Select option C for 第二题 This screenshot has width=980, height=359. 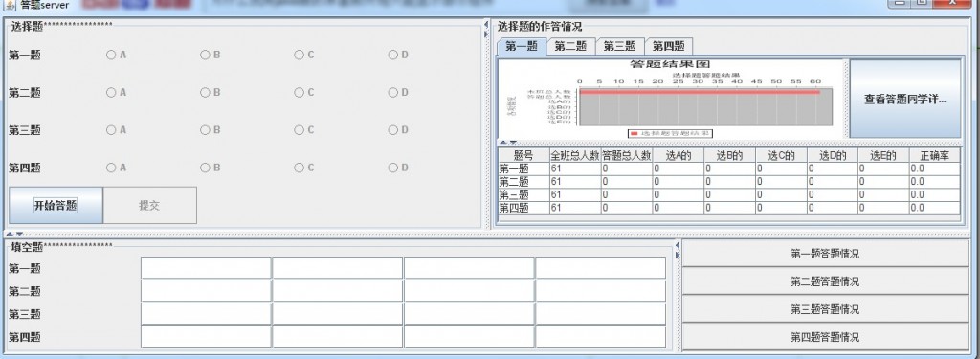pyautogui.click(x=304, y=93)
